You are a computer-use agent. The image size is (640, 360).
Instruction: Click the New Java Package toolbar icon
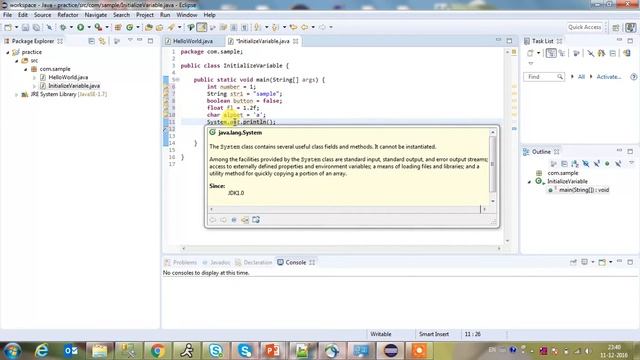[x=118, y=27]
